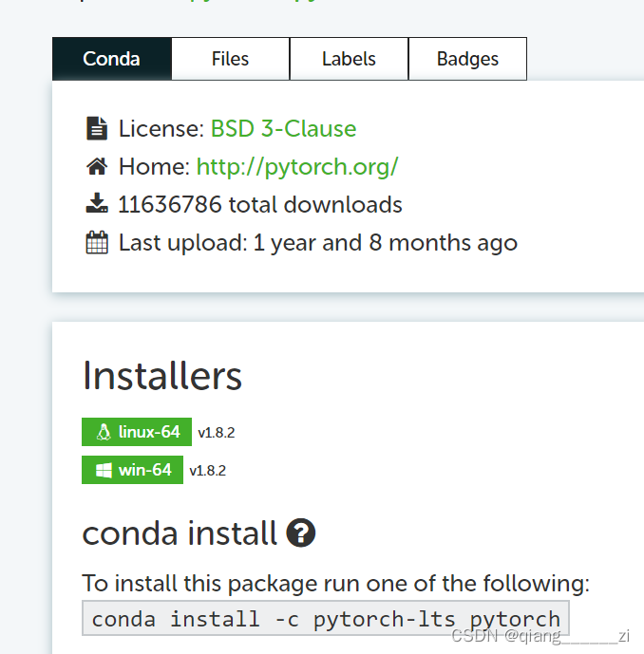Click the v1.8.2 version beside win-64
The image size is (644, 654).
click(x=207, y=471)
